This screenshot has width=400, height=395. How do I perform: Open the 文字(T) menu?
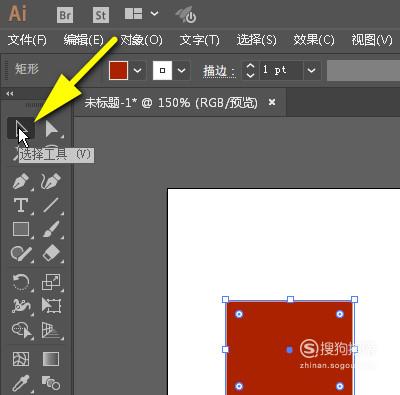pyautogui.click(x=199, y=40)
